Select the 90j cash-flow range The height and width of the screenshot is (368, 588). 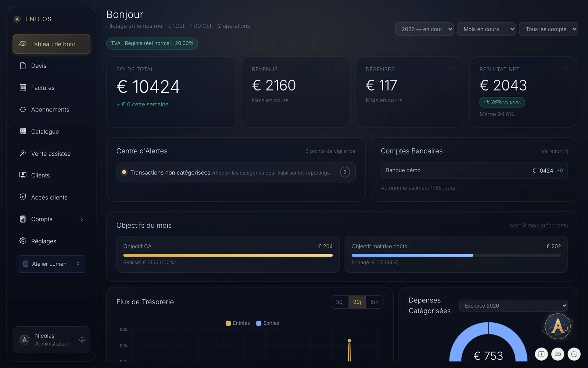point(357,302)
